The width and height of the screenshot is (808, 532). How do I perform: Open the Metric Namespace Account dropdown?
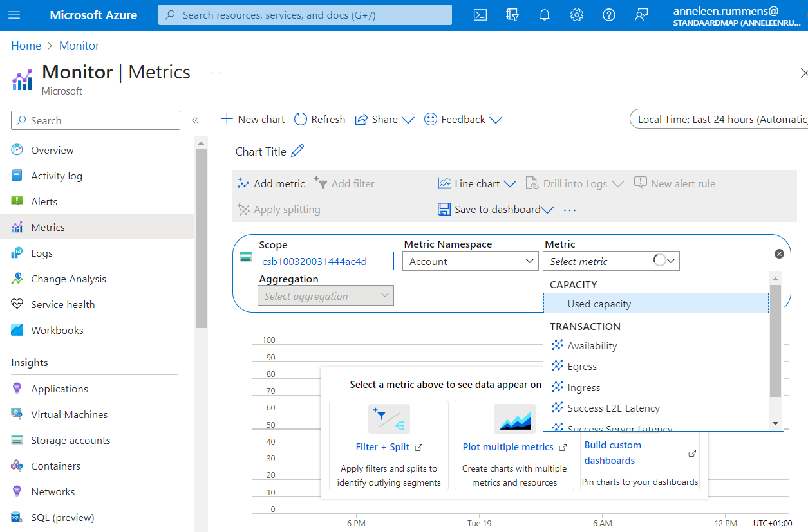point(471,261)
